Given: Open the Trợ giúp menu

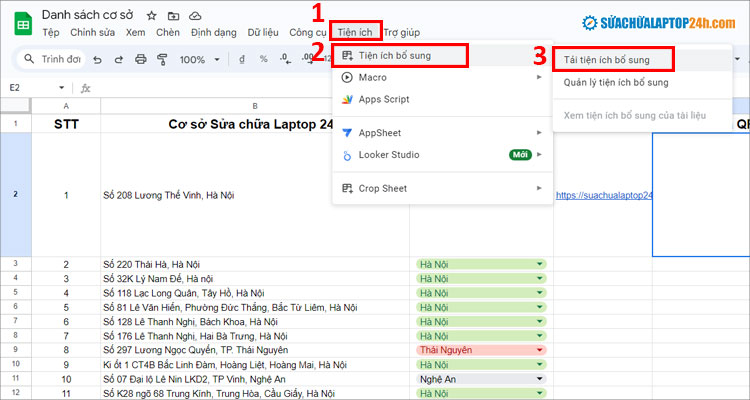Looking at the screenshot, I should click(402, 33).
